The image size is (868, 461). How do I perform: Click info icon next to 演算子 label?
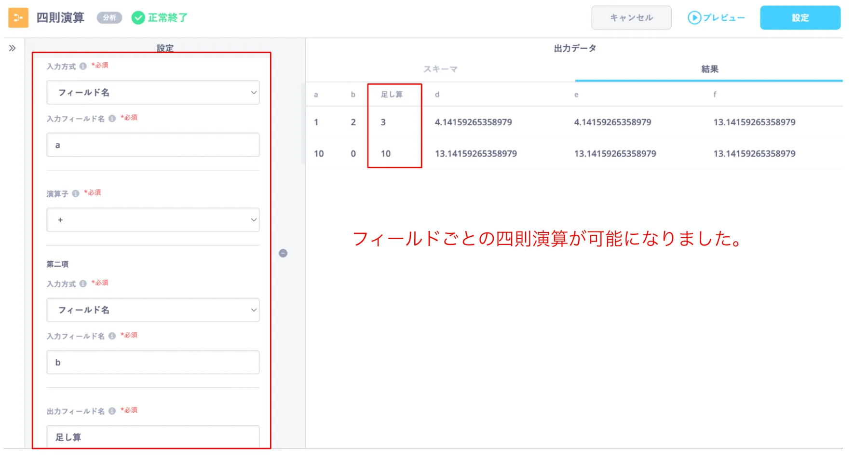(76, 193)
